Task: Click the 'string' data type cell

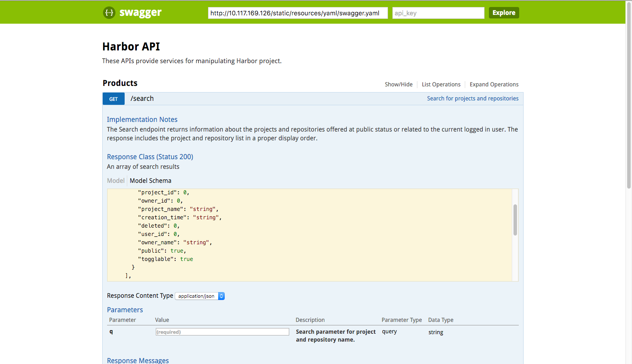Action: [x=436, y=332]
